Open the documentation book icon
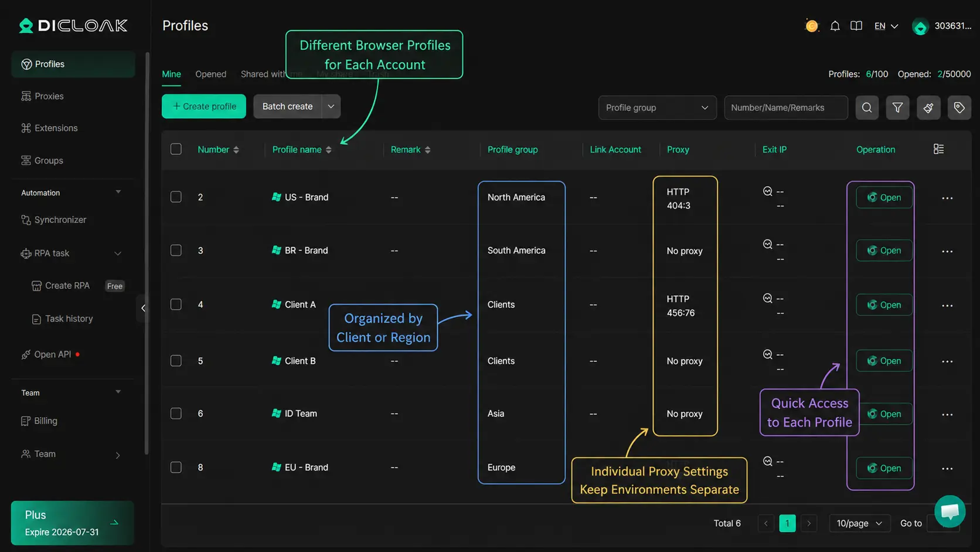 [x=856, y=26]
